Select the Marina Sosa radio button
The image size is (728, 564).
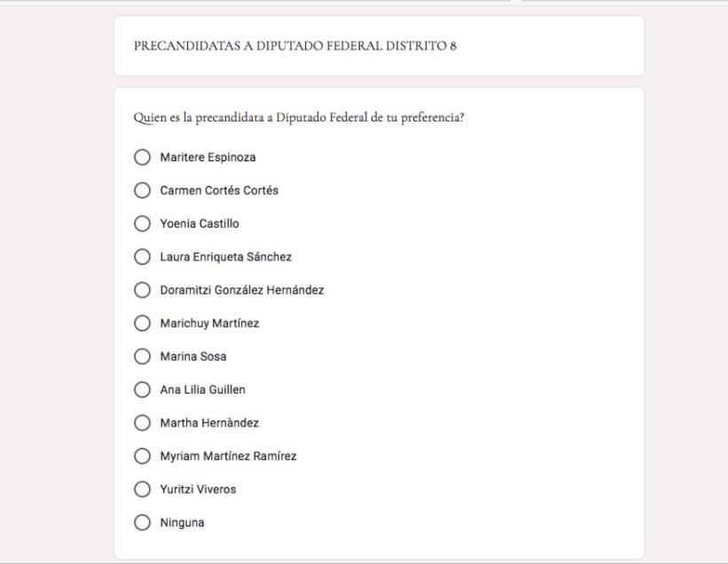click(x=142, y=356)
